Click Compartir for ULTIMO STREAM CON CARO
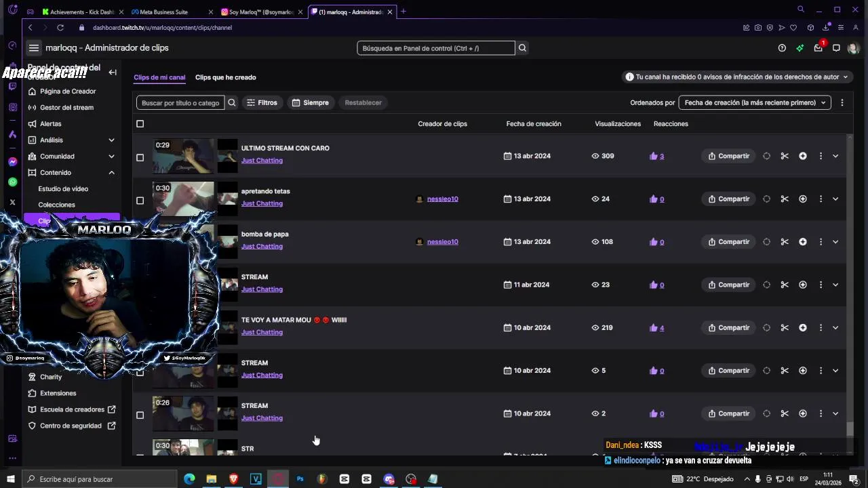868x488 pixels. pyautogui.click(x=728, y=156)
